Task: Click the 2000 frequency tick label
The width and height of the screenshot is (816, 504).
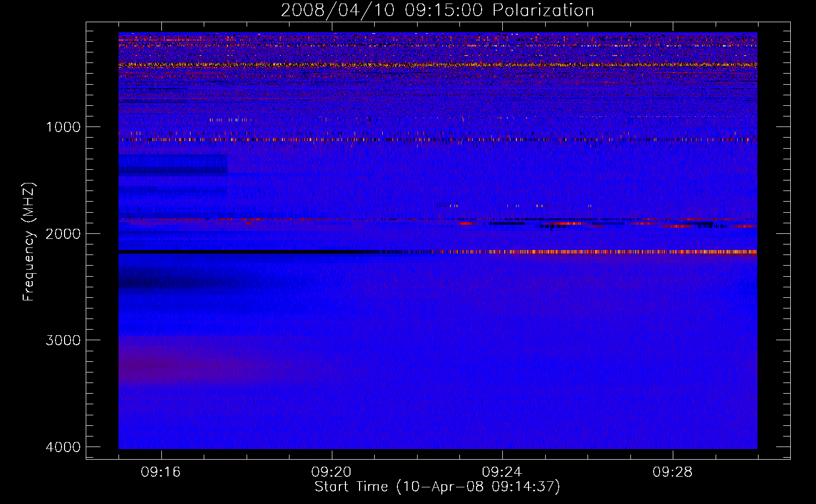Action: click(63, 234)
